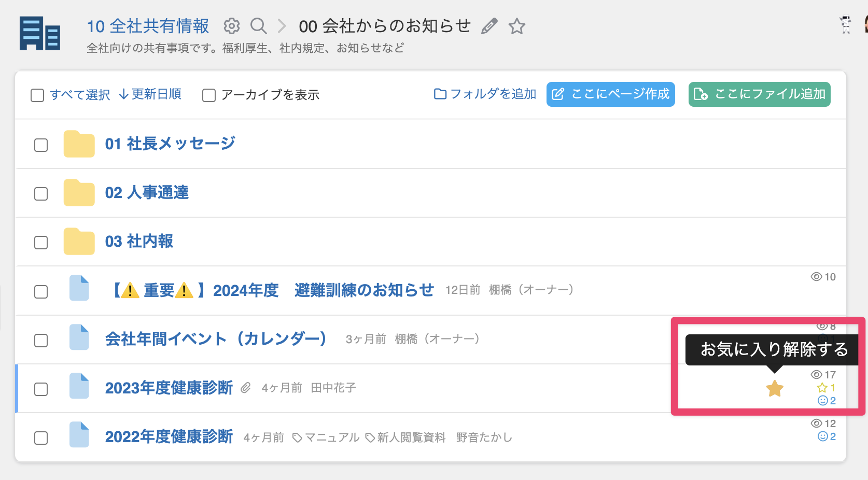Image resolution: width=868 pixels, height=480 pixels.
Task: Open 会社年間イベント（カレンダー） page
Action: point(216,339)
